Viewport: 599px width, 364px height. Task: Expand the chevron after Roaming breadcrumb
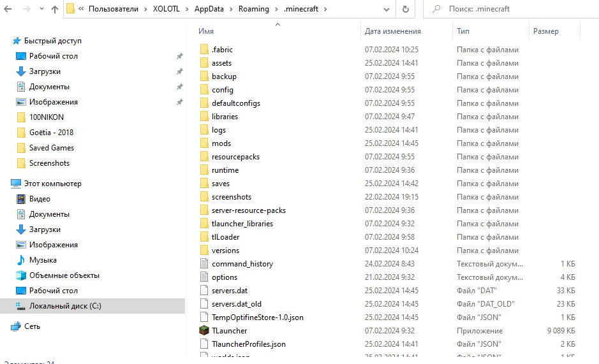[276, 9]
